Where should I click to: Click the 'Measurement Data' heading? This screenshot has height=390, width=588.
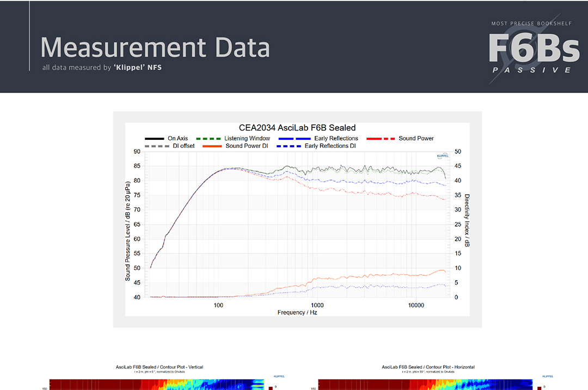tap(155, 47)
